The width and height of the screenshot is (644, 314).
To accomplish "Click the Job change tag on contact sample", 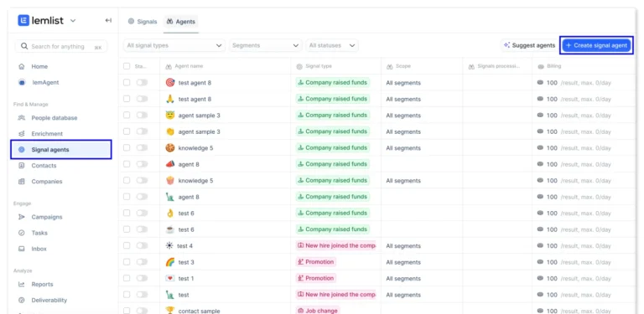I will point(318,311).
